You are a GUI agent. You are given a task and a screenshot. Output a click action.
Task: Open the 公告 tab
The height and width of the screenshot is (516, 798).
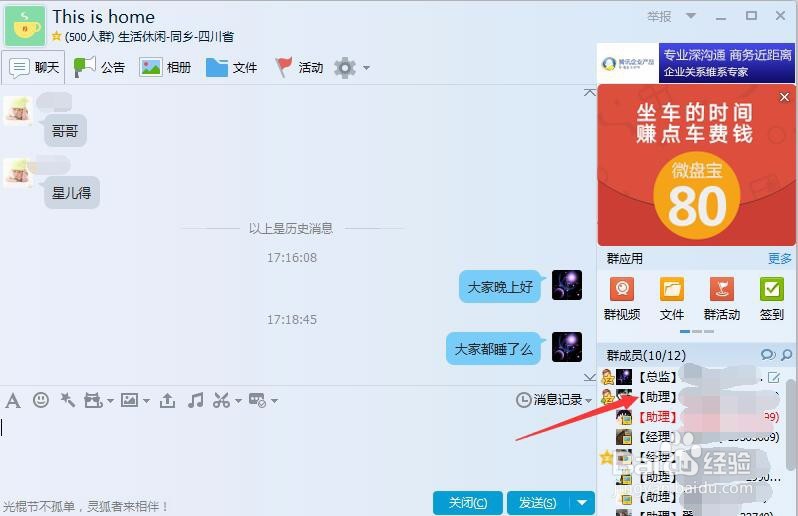(x=99, y=67)
